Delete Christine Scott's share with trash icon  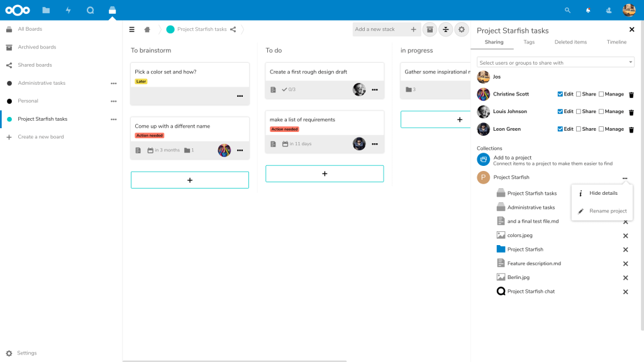click(631, 94)
